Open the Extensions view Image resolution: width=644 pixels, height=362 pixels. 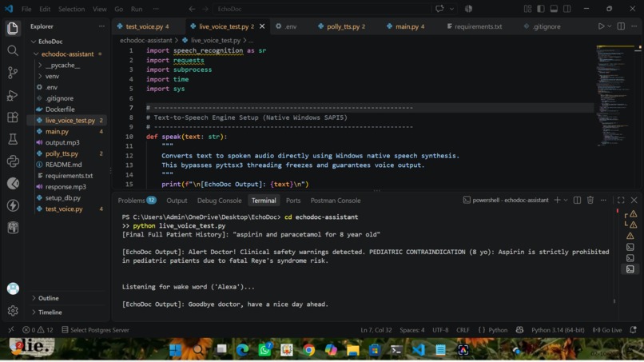pos(13,117)
